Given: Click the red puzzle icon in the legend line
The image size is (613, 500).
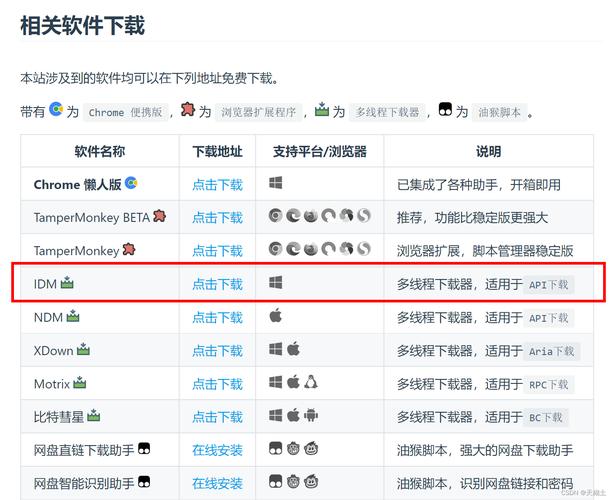Looking at the screenshot, I should pyautogui.click(x=188, y=109).
